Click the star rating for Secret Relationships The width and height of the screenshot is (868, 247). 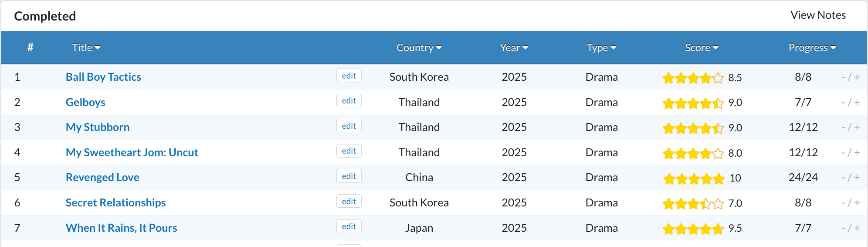point(693,204)
